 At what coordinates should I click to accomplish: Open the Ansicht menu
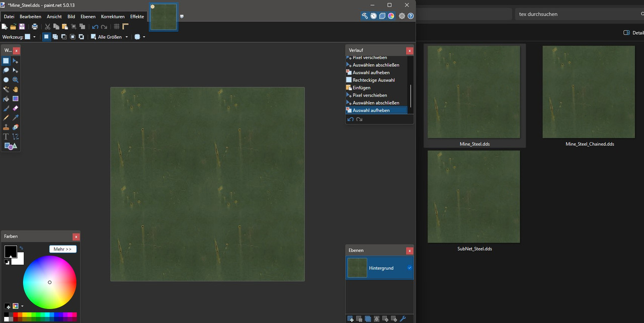(54, 17)
